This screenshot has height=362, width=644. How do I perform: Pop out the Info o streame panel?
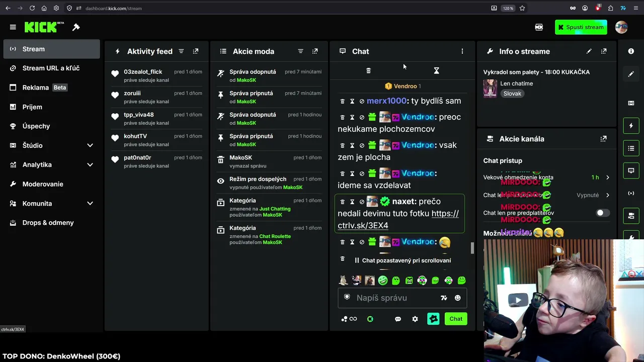click(x=604, y=51)
